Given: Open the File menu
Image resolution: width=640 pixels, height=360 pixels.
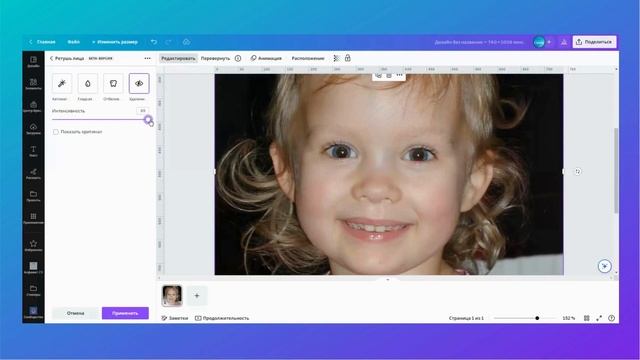Looking at the screenshot, I should (x=73, y=42).
